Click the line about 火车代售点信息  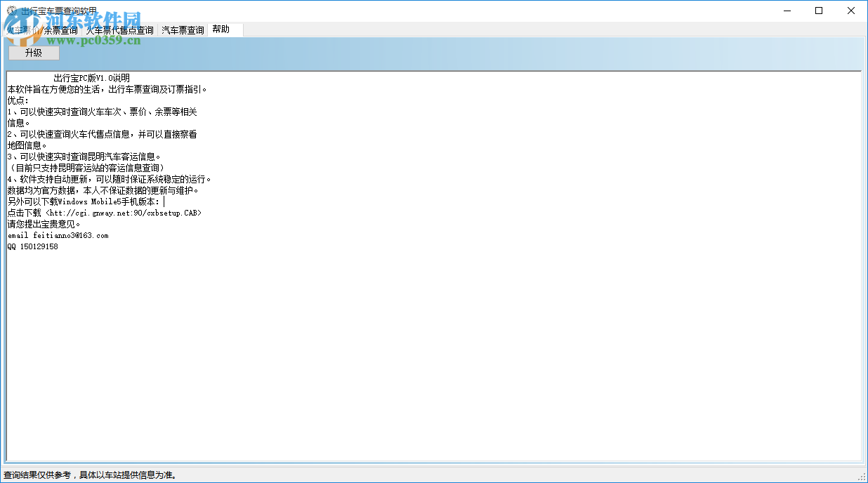tap(103, 134)
